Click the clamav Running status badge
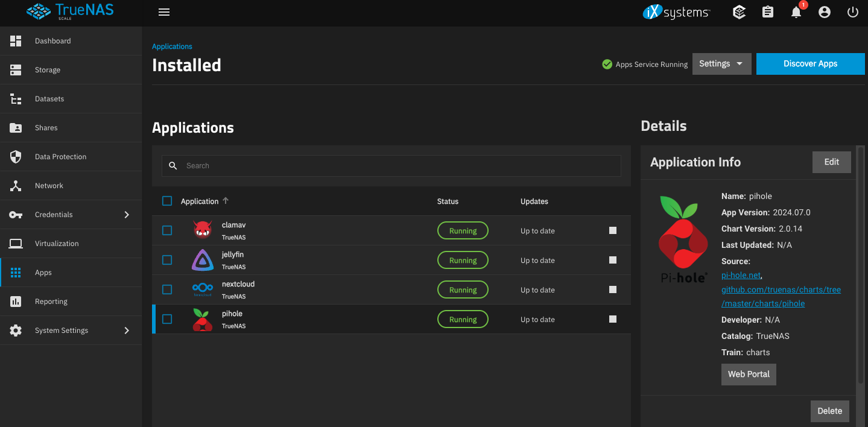Screen dimensions: 868x427 click(463, 230)
